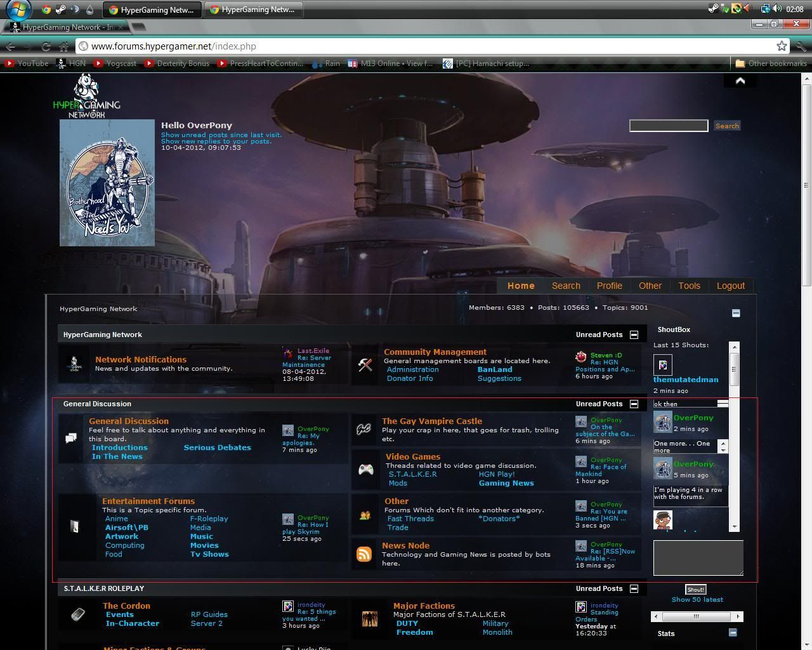Open Home menu tab
Screen dimensions: 812x650
[521, 286]
